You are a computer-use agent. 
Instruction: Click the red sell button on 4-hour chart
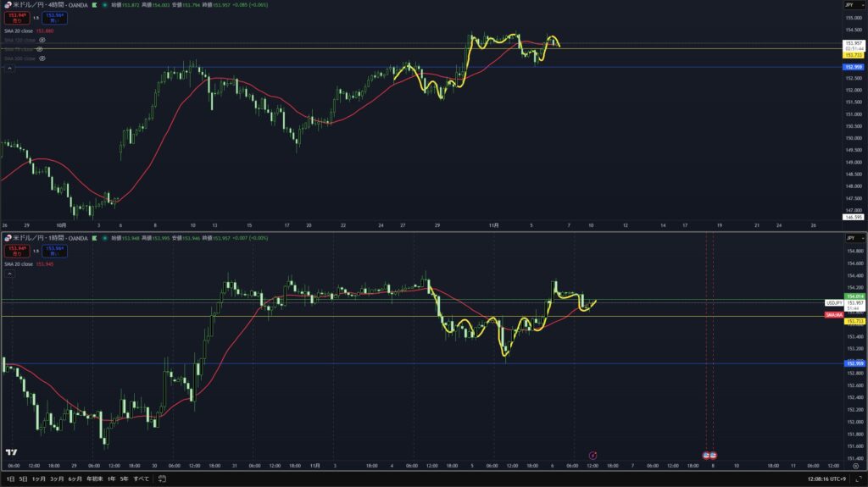(x=15, y=16)
